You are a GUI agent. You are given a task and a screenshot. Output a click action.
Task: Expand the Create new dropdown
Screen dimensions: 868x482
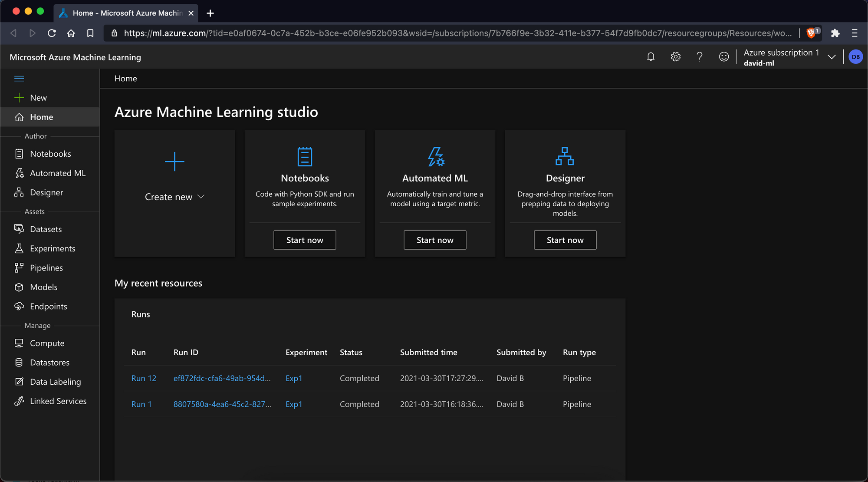[174, 197]
